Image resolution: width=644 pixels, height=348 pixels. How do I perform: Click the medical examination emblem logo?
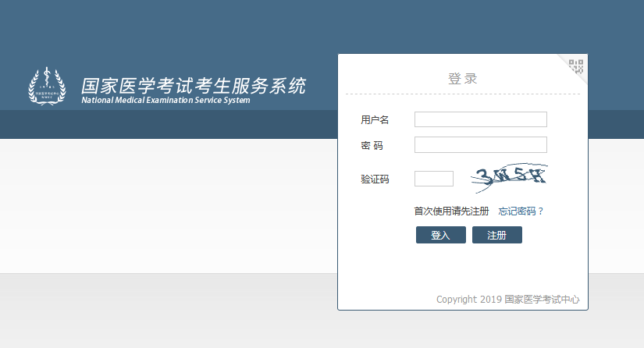(48, 86)
